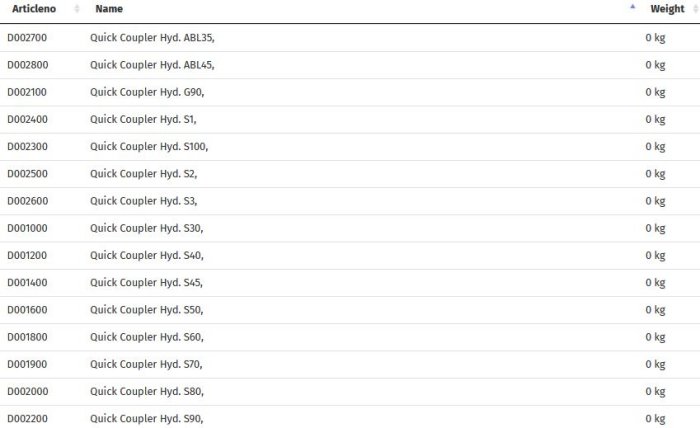Choose the Quick Coupler Hyd. S70 row
The image size is (700, 428).
coord(146,364)
